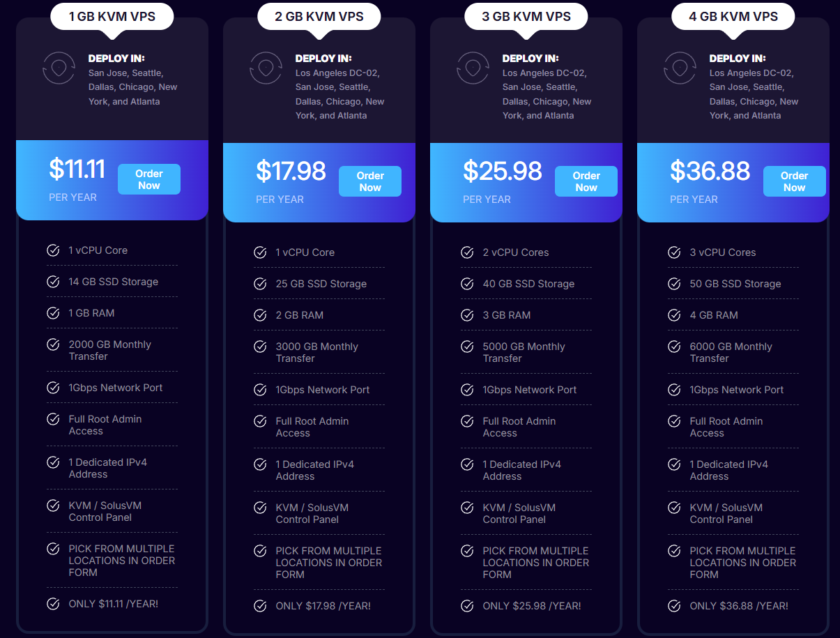Order the $25.98 per year plan
Screen dimensions: 840x638
[586, 181]
